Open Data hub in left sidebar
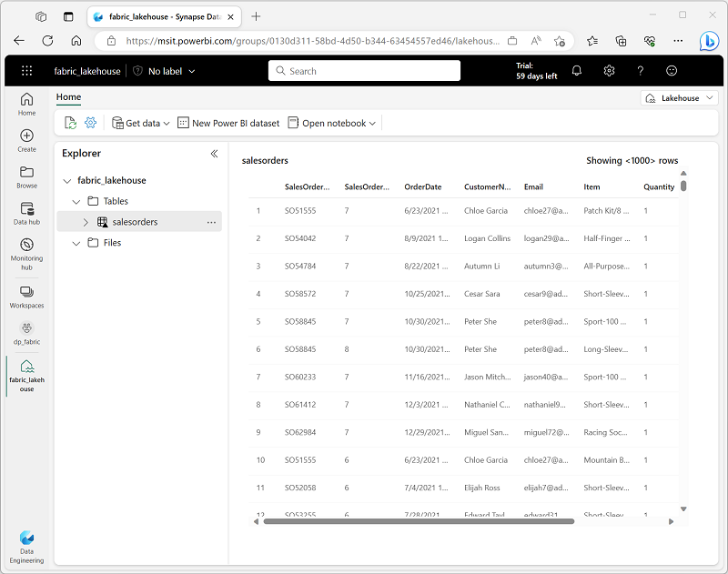The width and height of the screenshot is (728, 574). point(26,213)
